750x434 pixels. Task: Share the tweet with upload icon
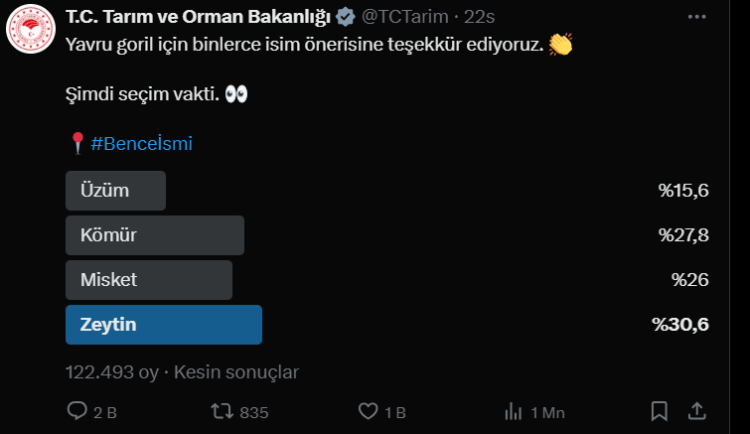click(x=698, y=411)
